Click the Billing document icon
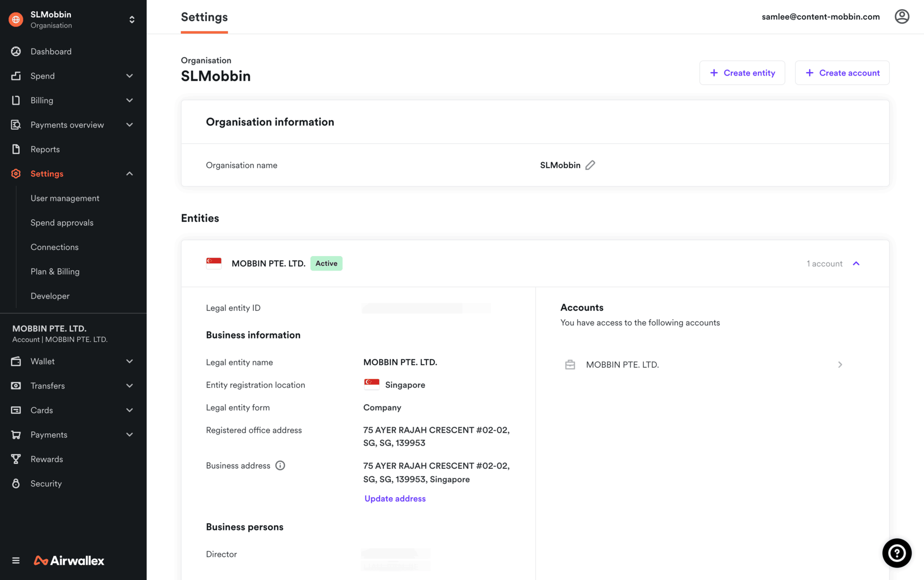The image size is (924, 580). pos(16,100)
